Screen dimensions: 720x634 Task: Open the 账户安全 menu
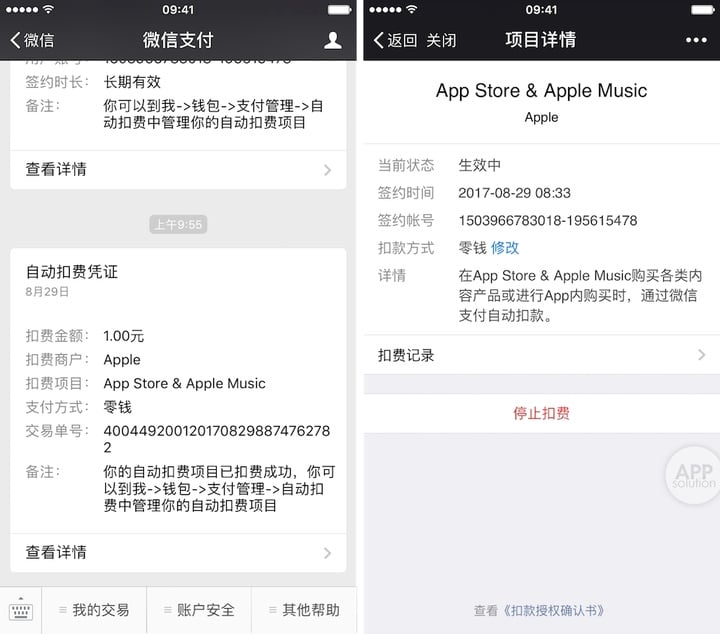pyautogui.click(x=199, y=610)
